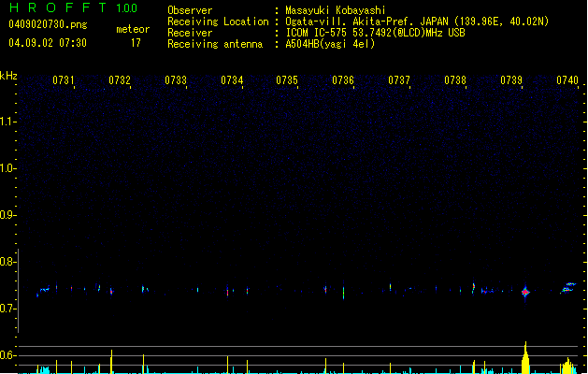
Task: Click the long-duration echo near 0740
Action: [568, 288]
